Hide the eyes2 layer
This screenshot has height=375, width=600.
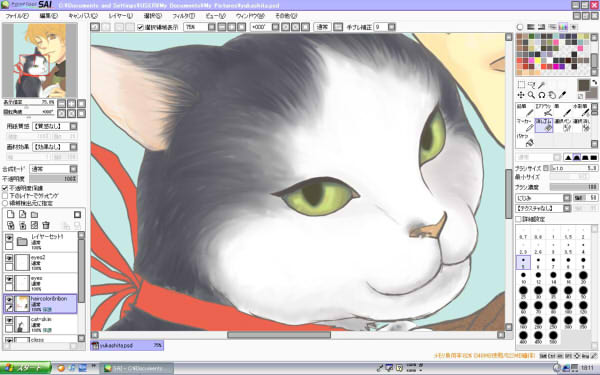[x=9, y=258]
